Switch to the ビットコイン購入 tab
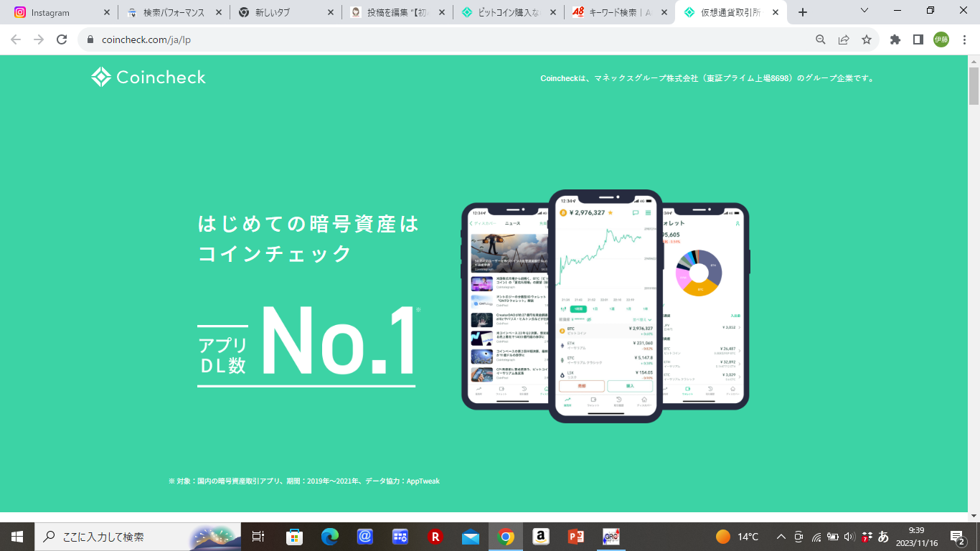 coord(510,12)
